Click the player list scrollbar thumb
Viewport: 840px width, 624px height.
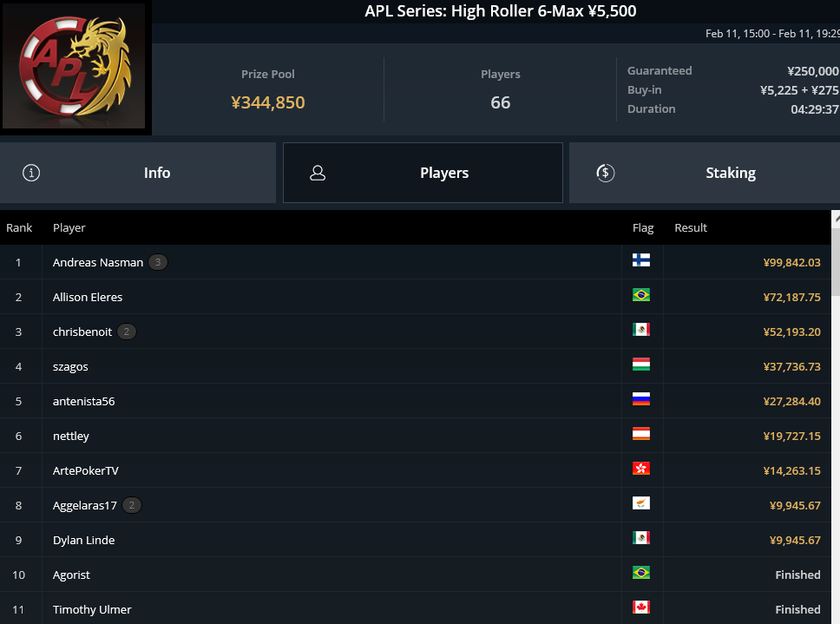pyautogui.click(x=836, y=261)
